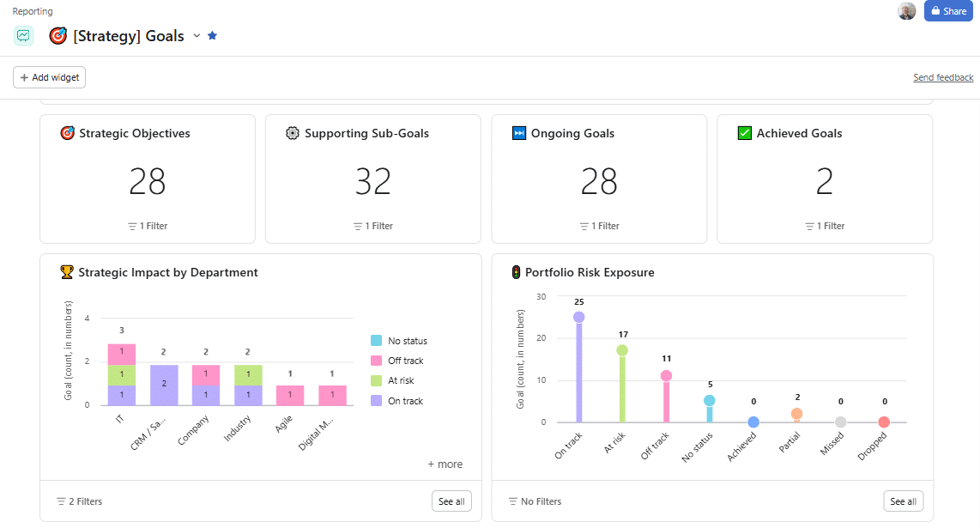Select the No status lollipop marker at 5
The image size is (980, 528).
(x=710, y=400)
